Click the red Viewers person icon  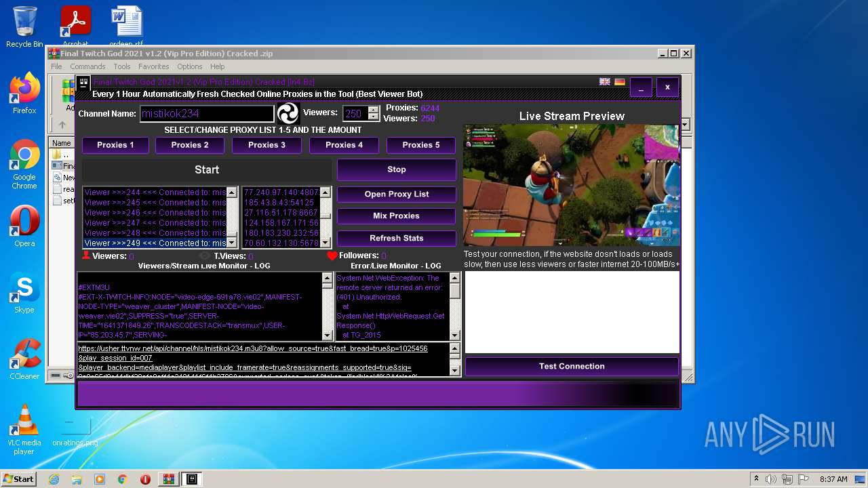(86, 256)
